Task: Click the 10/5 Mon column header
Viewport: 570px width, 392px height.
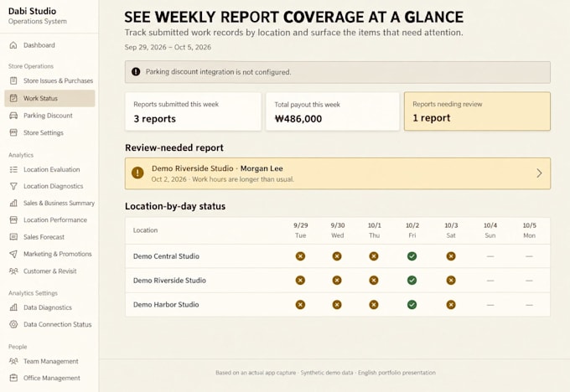Action: tap(529, 230)
